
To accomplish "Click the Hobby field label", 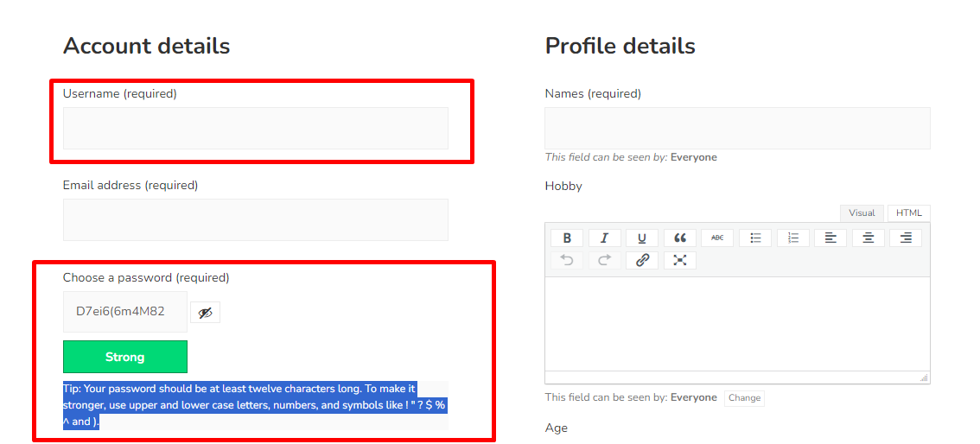I will 563,186.
